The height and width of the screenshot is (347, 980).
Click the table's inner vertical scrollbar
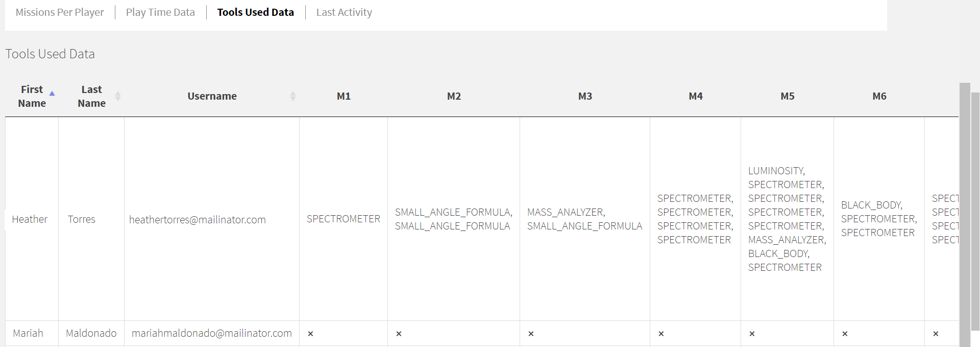964,215
